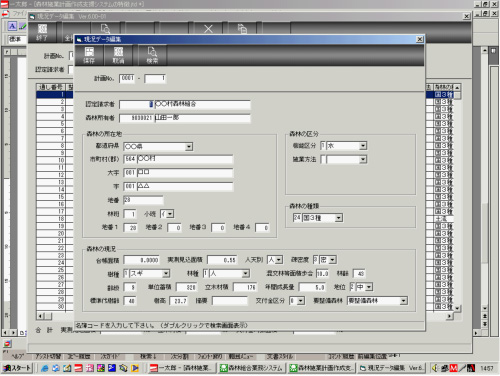Viewport: 500px width, 376px height.
Task: Click the Outlook Express quick launch icon
Action: click(x=56, y=368)
